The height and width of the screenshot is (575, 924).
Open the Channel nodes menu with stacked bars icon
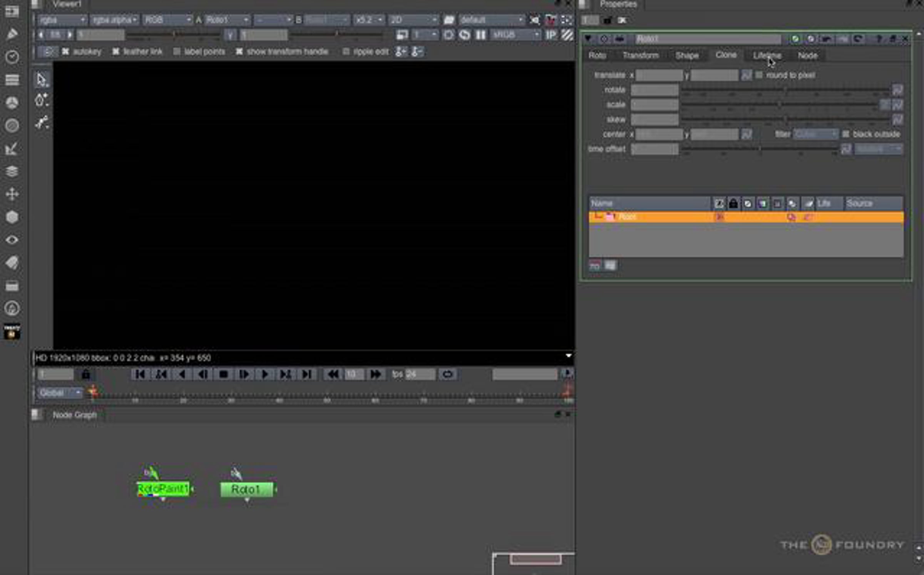click(12, 80)
